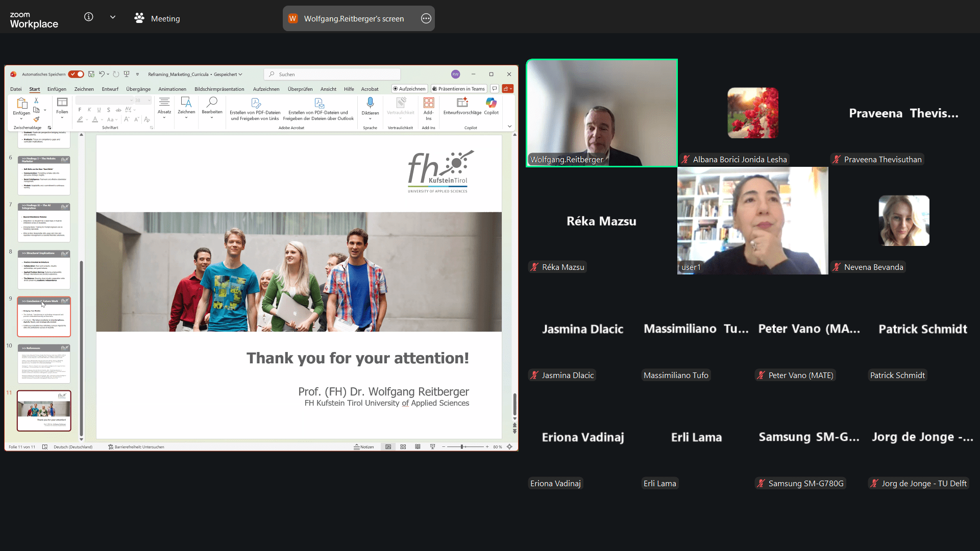Open the Add-Ins icon
This screenshot has width=980, height=551.
tap(429, 104)
